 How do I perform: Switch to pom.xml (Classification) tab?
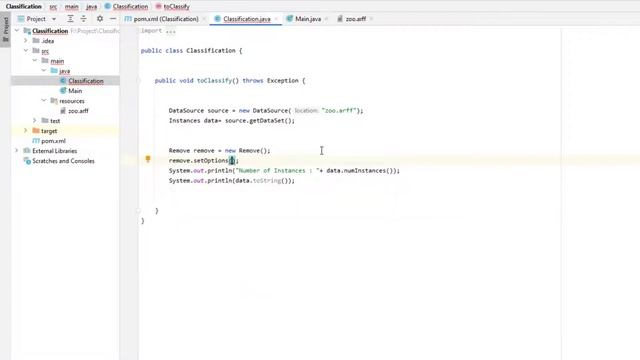click(161, 19)
